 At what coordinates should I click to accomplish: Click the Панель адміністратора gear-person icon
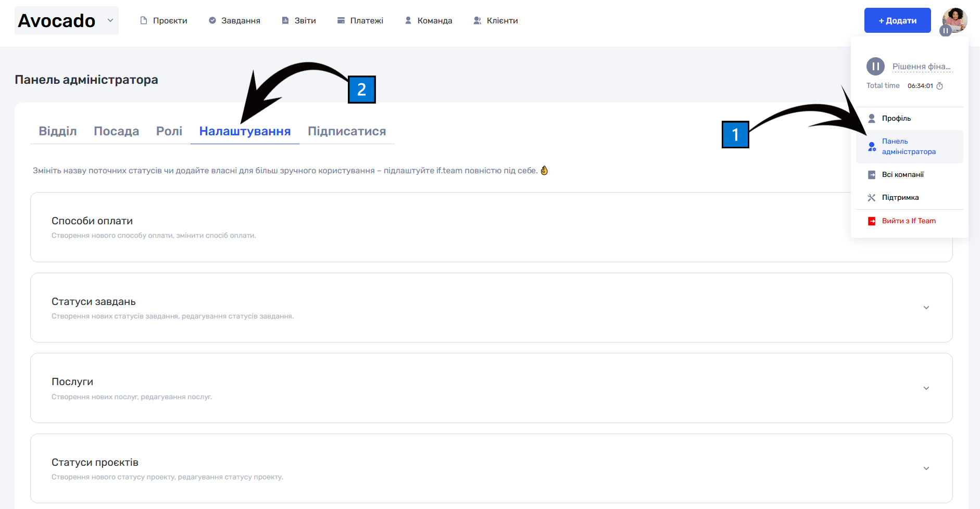[872, 147]
